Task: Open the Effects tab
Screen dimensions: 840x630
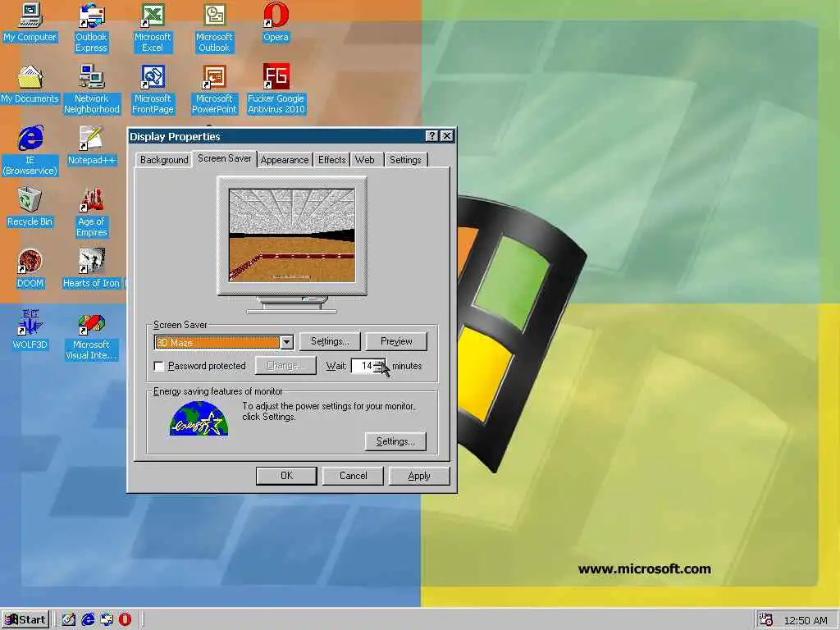Action: click(331, 160)
